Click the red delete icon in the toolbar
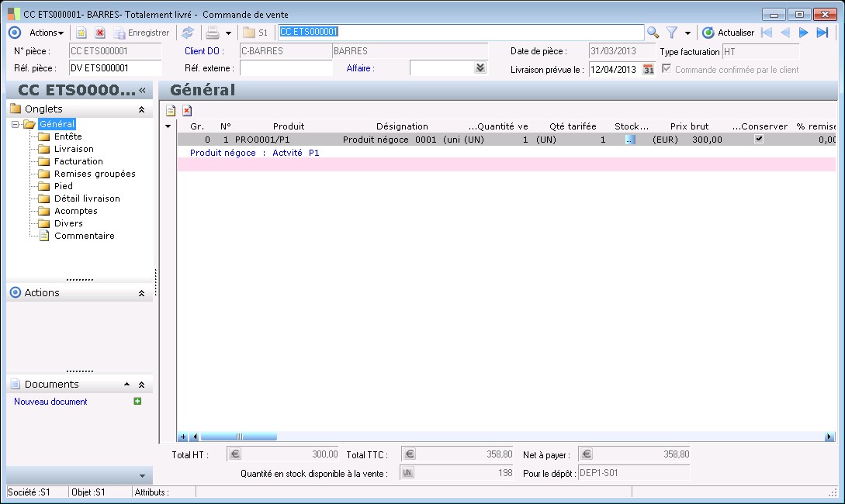The height and width of the screenshot is (504, 845). (99, 33)
